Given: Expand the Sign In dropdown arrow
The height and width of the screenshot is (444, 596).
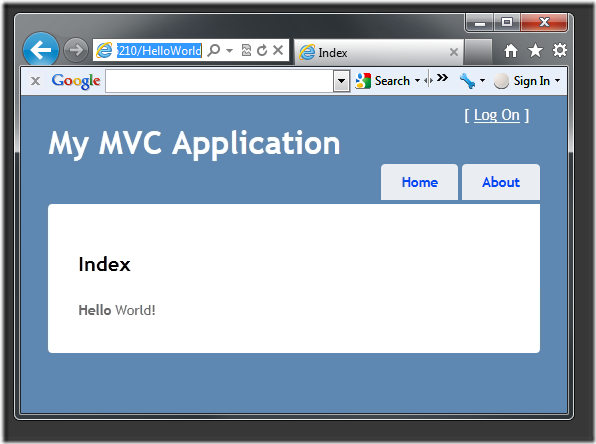Looking at the screenshot, I should (x=557, y=81).
